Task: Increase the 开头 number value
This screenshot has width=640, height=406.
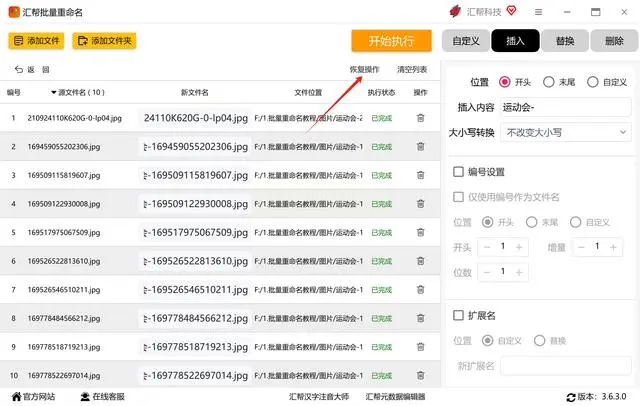Action: click(x=519, y=247)
